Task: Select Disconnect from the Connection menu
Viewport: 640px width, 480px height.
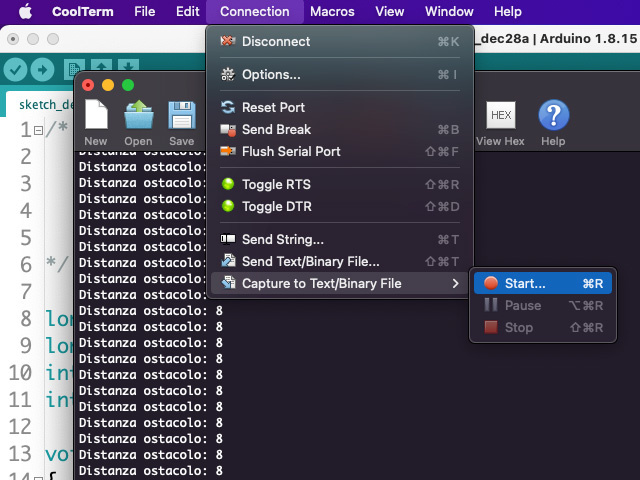Action: point(276,41)
